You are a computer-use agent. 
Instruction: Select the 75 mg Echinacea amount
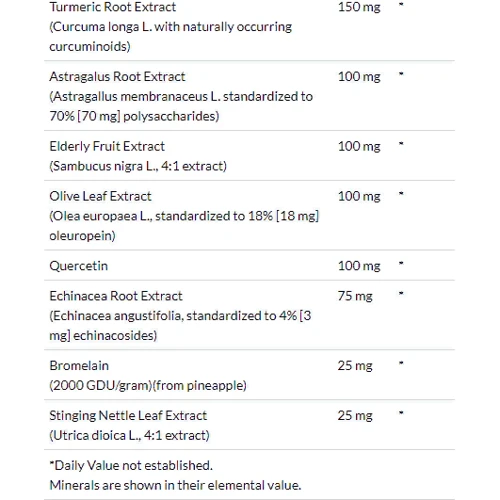tap(355, 296)
